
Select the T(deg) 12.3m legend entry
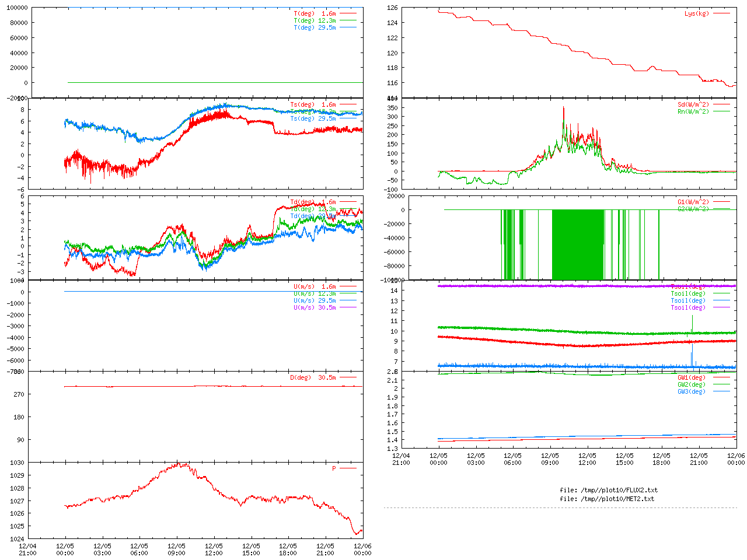(315, 20)
